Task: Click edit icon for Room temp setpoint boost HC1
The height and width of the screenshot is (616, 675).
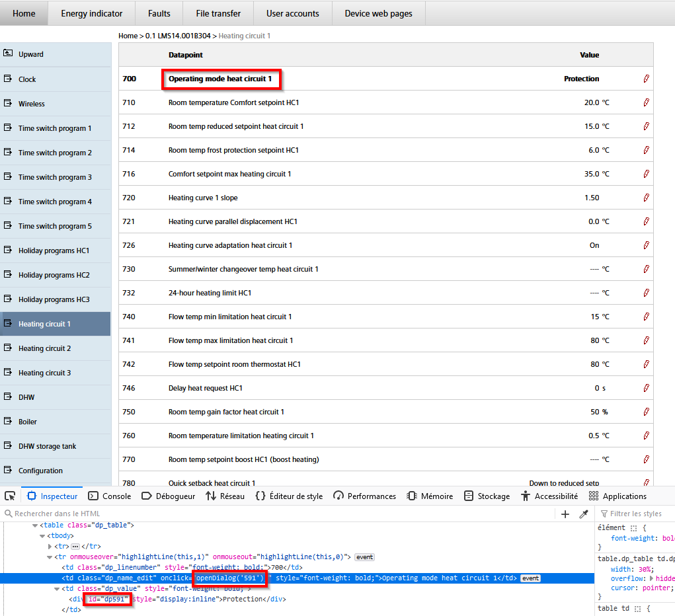Action: click(x=646, y=459)
